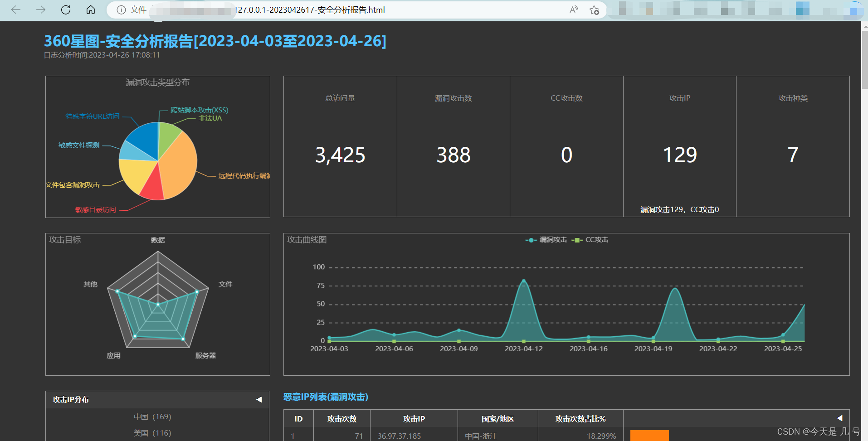Click the CC攻击数 value 0
868x441 pixels.
(566, 155)
